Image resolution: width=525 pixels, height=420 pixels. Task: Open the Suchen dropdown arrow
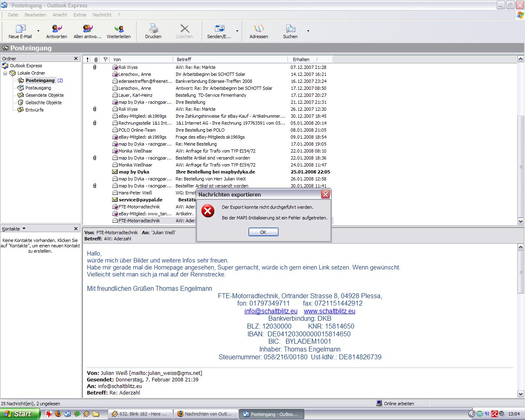click(308, 31)
